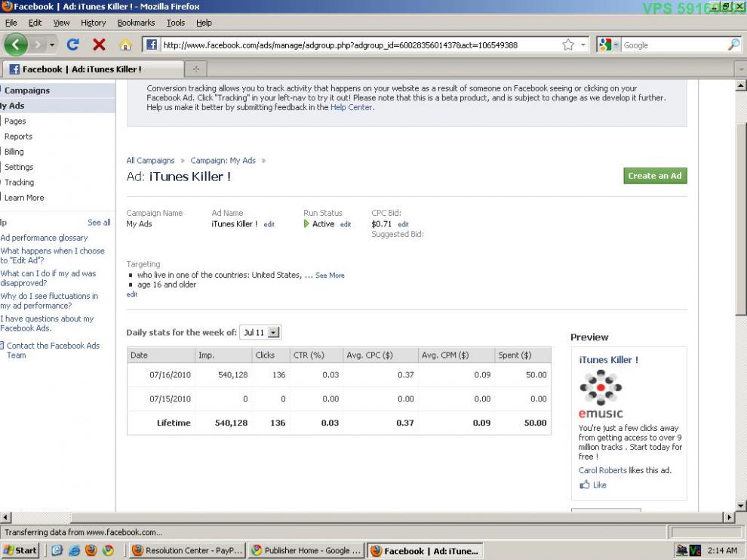This screenshot has width=747, height=560.
Task: Edit the Ad Name iTunes Killer
Action: tap(269, 224)
